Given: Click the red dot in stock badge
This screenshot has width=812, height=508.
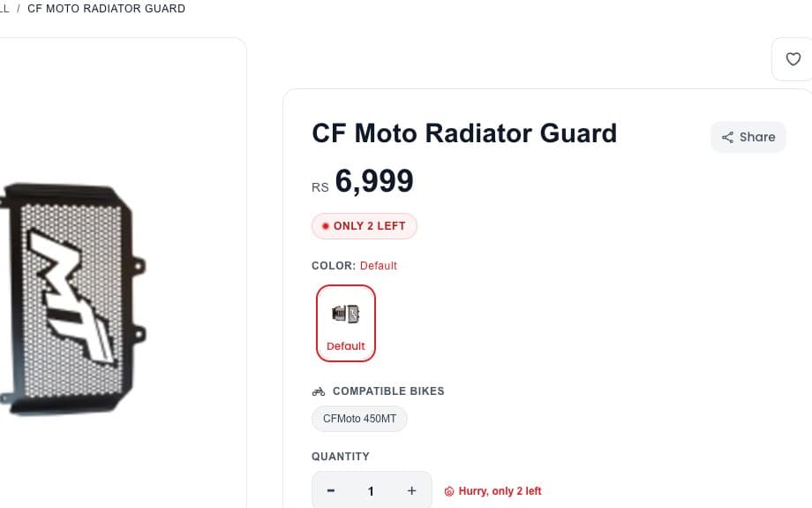Looking at the screenshot, I should (325, 226).
